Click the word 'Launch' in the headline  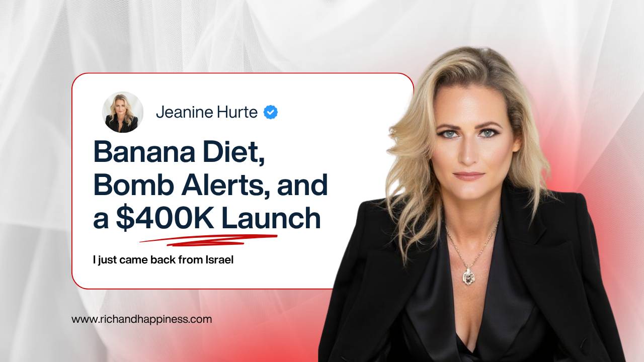tap(271, 218)
